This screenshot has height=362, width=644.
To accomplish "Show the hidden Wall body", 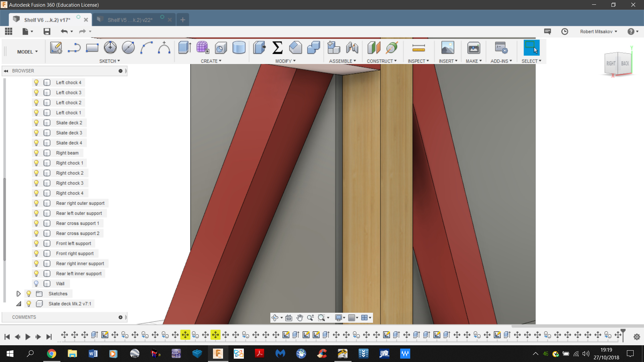I will [36, 284].
